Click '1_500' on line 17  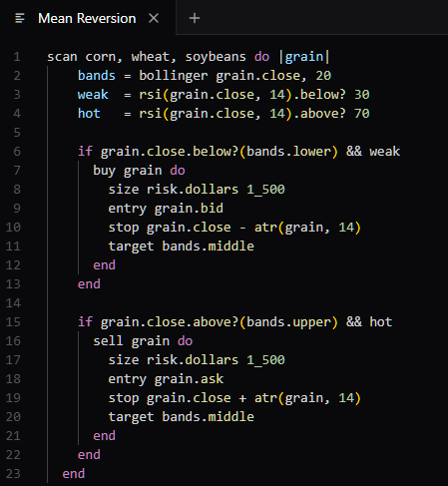click(265, 360)
